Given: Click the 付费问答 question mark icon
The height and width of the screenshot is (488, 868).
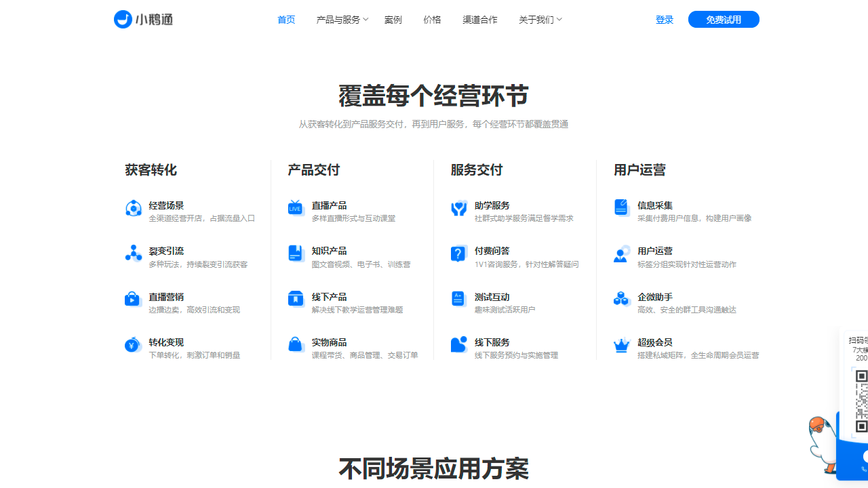Looking at the screenshot, I should coord(459,253).
